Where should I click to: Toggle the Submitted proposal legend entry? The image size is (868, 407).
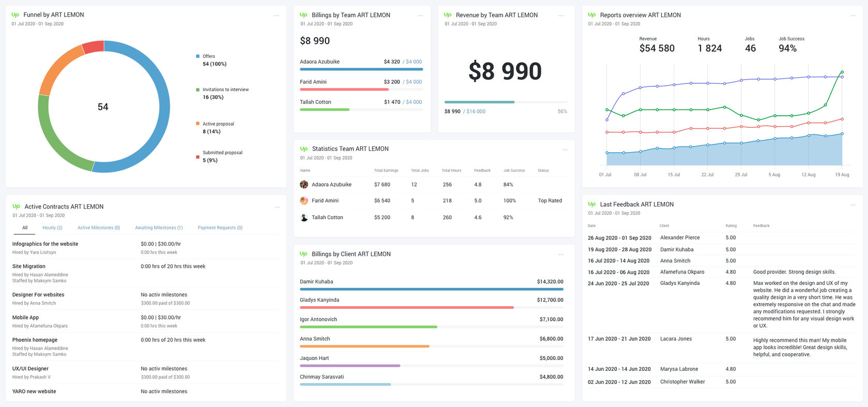(222, 153)
